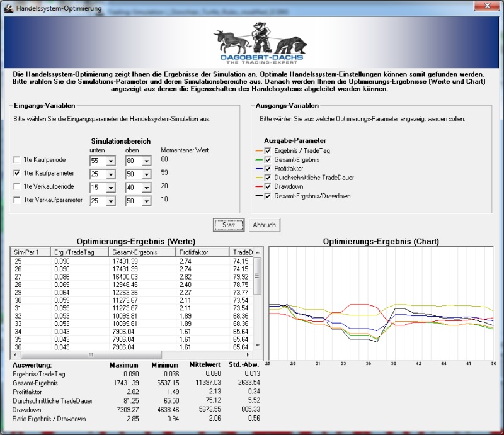Click orange legend line for Ergebnis / TradeTag
This screenshot has width=504, height=435.
(x=259, y=150)
